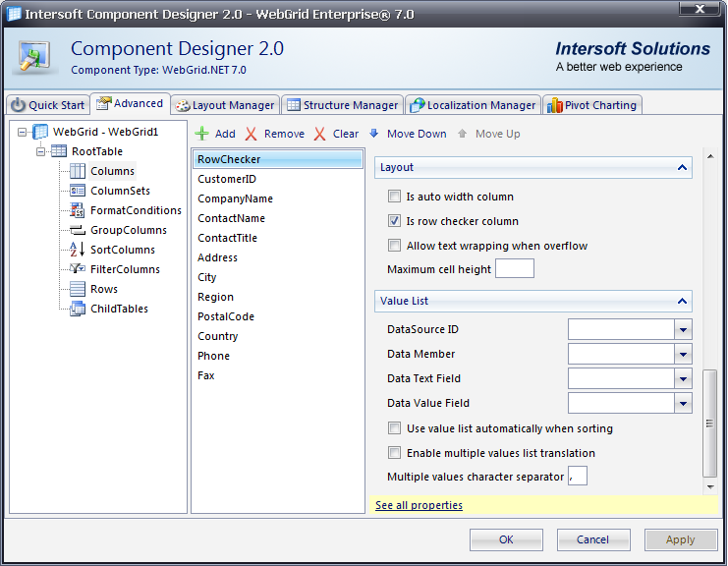Viewport: 728px width, 566px height.
Task: Enable Allow text wrapping when overflow
Action: 395,246
